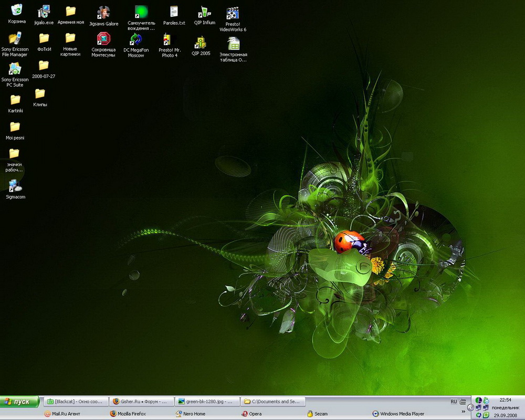The height and width of the screenshot is (420, 525).
Task: Select the jigalo.exe installer icon
Action: [44, 12]
